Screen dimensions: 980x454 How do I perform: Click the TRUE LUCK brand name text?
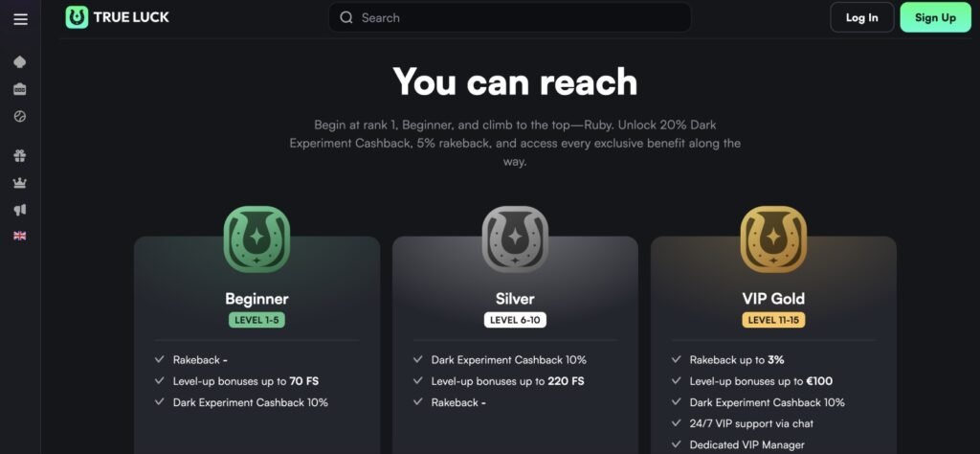(x=131, y=17)
